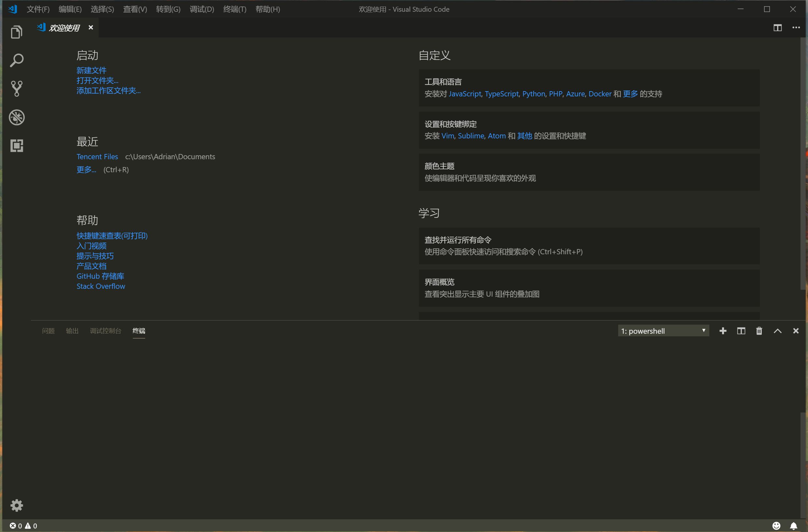Close the 欢迎使用 tab
The image size is (808, 532).
click(x=91, y=27)
